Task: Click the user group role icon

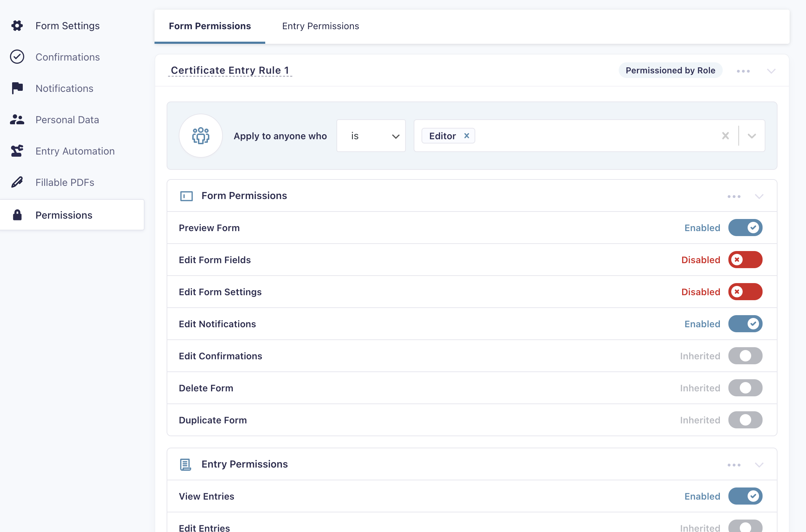Action: pyautogui.click(x=201, y=136)
